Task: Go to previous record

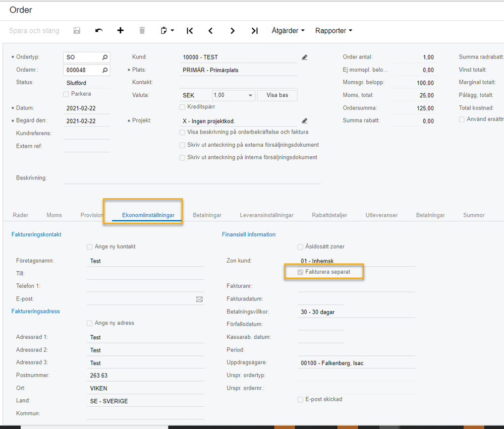Action: [x=210, y=31]
